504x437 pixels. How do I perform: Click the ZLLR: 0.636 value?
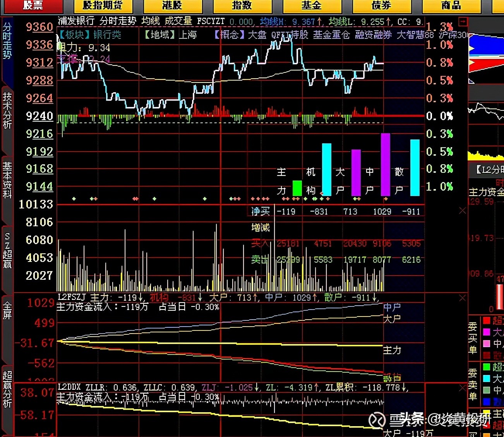tap(111, 387)
